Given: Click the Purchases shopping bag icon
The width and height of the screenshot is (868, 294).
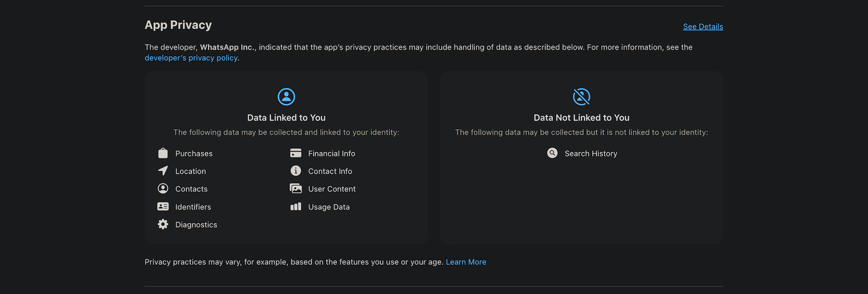Looking at the screenshot, I should (163, 153).
